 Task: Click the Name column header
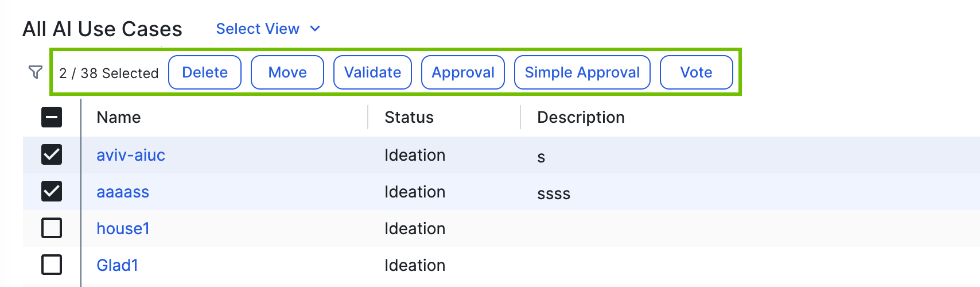click(x=119, y=117)
